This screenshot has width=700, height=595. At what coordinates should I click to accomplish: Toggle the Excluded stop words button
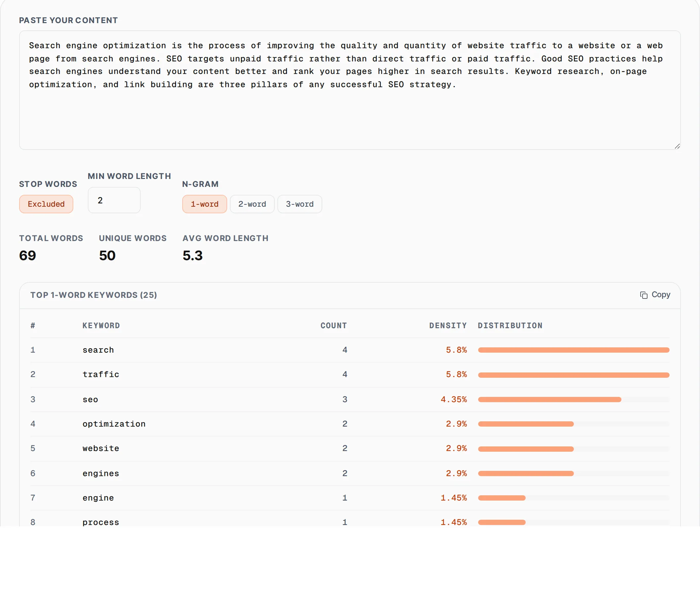pyautogui.click(x=46, y=204)
